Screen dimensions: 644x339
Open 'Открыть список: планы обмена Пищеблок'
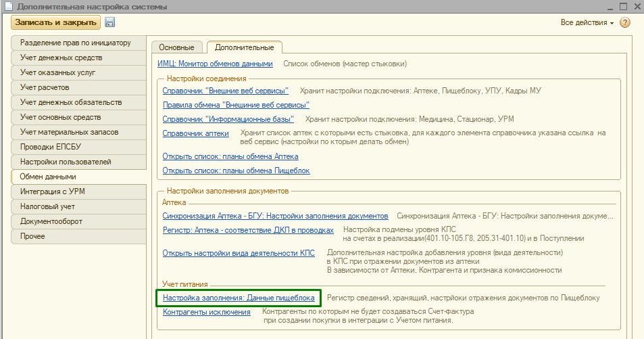(x=236, y=171)
